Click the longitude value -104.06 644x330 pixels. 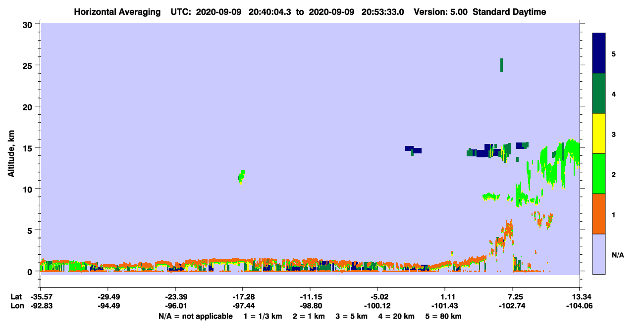(580, 306)
